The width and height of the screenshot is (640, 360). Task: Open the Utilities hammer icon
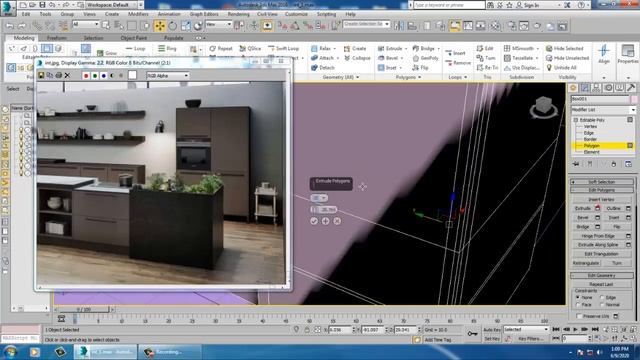(x=631, y=88)
